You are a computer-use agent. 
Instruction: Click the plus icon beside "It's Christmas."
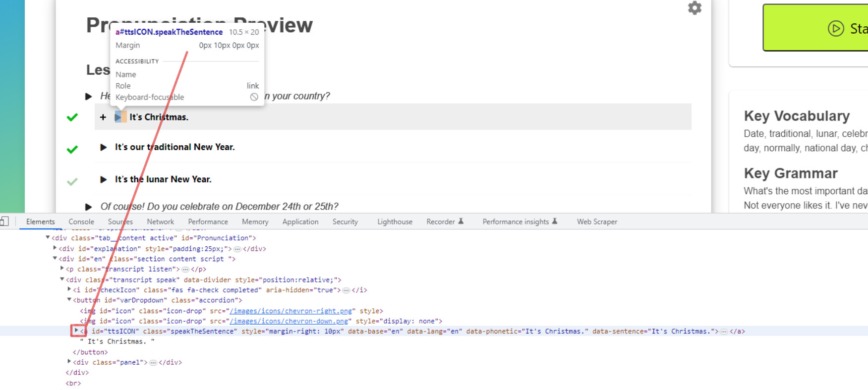point(103,117)
